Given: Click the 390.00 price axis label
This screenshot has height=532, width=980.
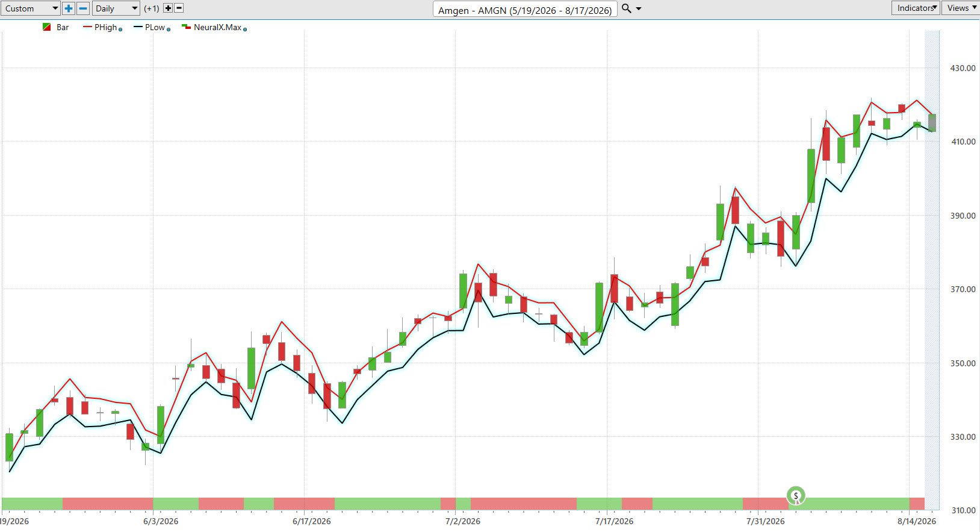Looking at the screenshot, I should click(x=963, y=216).
